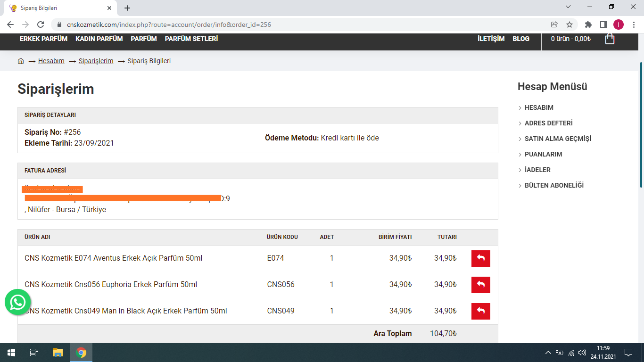The height and width of the screenshot is (362, 644).
Task: Go to Siparişlerim breadcrumb link
Action: coord(96,61)
